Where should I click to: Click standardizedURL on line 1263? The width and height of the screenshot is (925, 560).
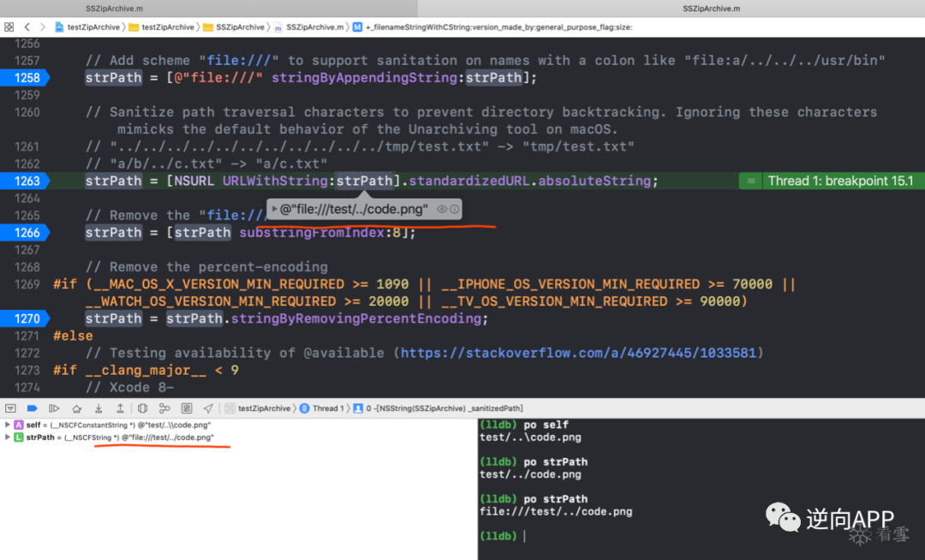(x=469, y=181)
